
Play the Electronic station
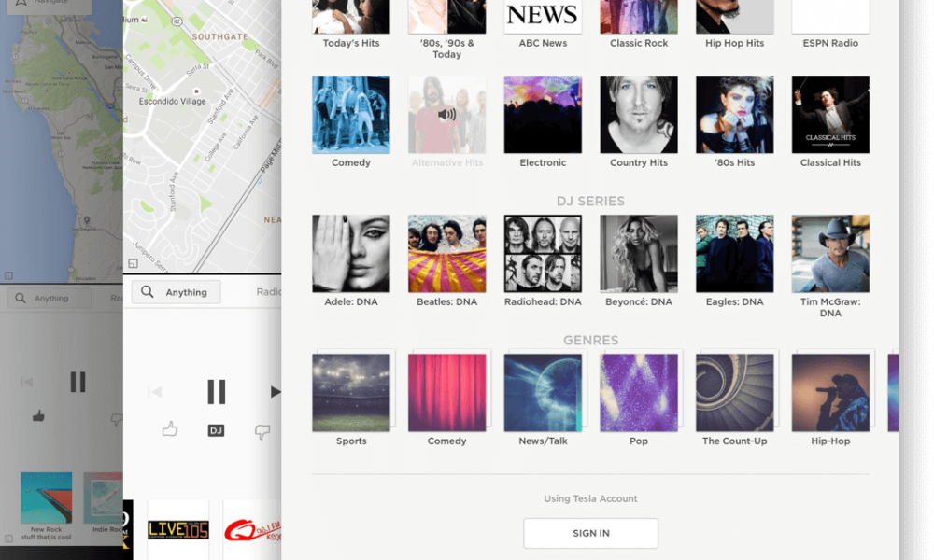pyautogui.click(x=543, y=114)
